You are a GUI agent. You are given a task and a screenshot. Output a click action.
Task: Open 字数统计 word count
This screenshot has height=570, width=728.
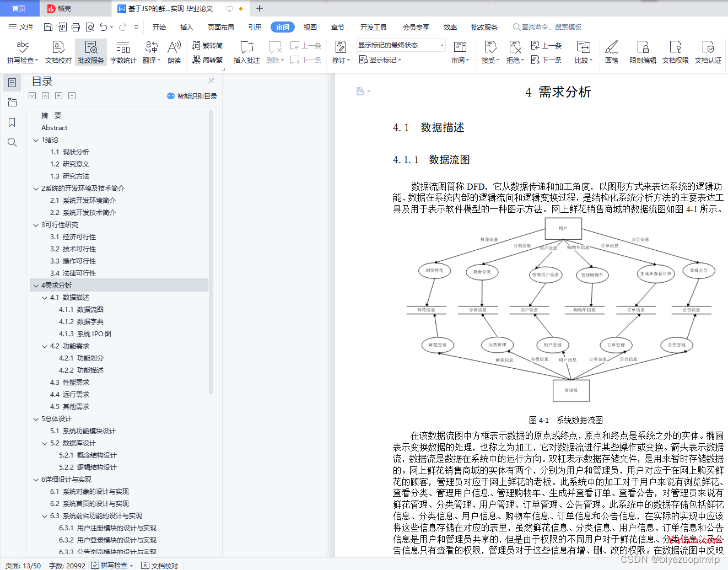tap(123, 52)
